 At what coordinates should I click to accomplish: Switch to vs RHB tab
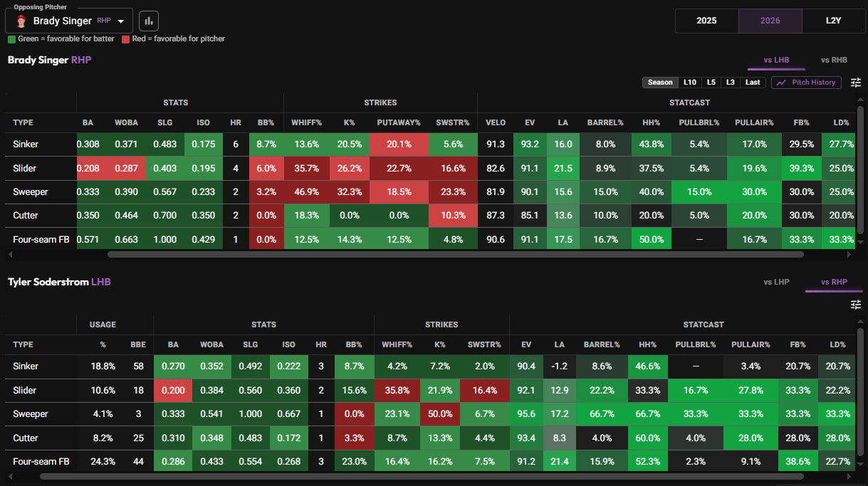pos(834,60)
